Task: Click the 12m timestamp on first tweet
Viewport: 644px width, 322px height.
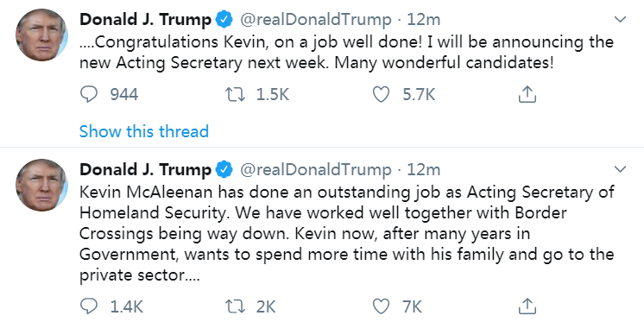Action: click(x=424, y=19)
